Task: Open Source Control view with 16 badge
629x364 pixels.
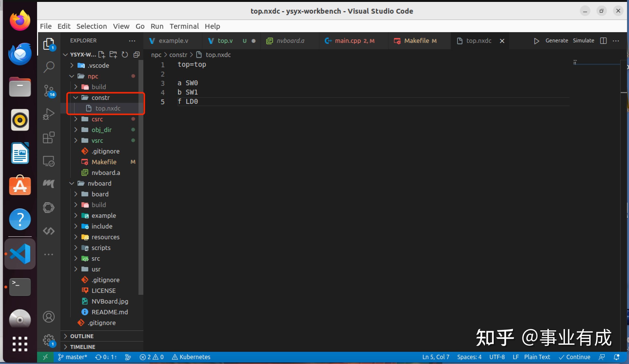Action: [49, 91]
